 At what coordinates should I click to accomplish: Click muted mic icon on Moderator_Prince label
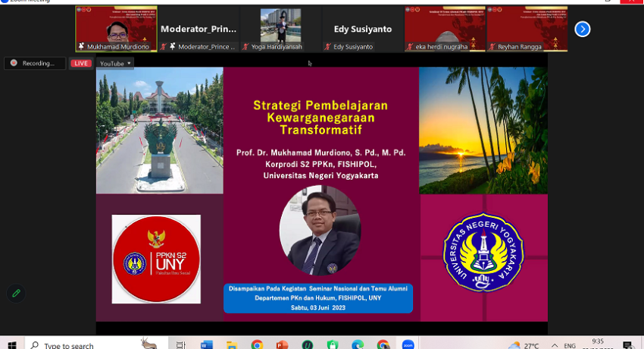pos(164,46)
